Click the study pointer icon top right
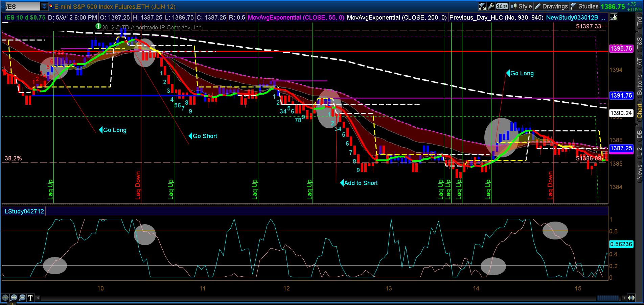Image resolution: width=644 pixels, height=305 pixels. [x=614, y=17]
